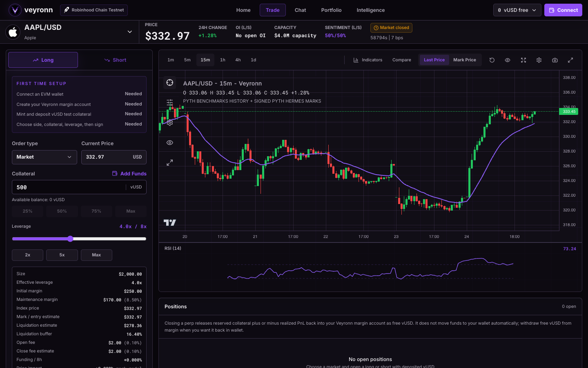Set leverage with the 5x button

point(62,255)
